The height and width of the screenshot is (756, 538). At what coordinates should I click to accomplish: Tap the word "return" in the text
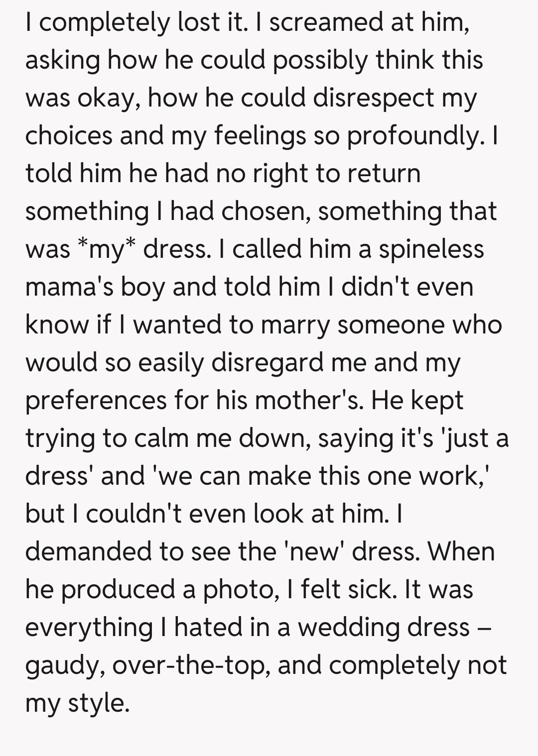point(384,174)
